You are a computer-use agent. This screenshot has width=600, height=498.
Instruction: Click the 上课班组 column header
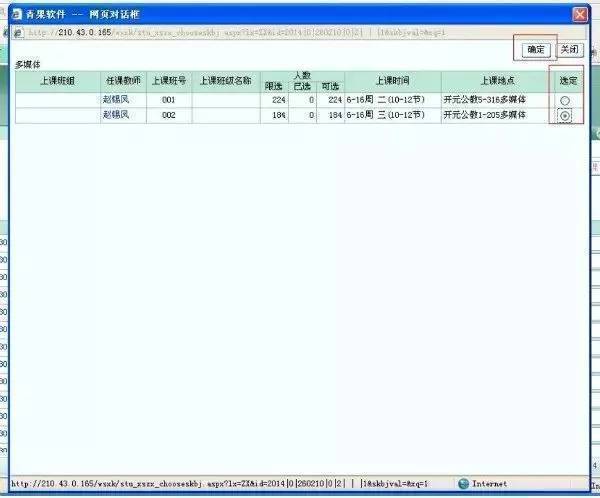click(x=58, y=81)
